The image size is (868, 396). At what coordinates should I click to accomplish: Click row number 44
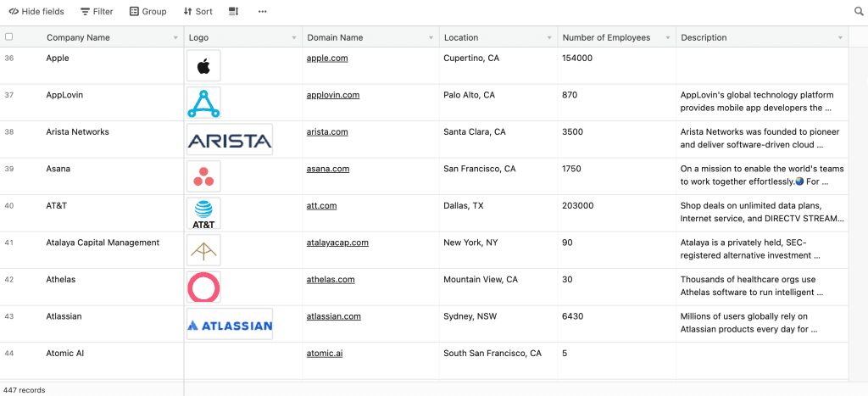pyautogui.click(x=8, y=353)
